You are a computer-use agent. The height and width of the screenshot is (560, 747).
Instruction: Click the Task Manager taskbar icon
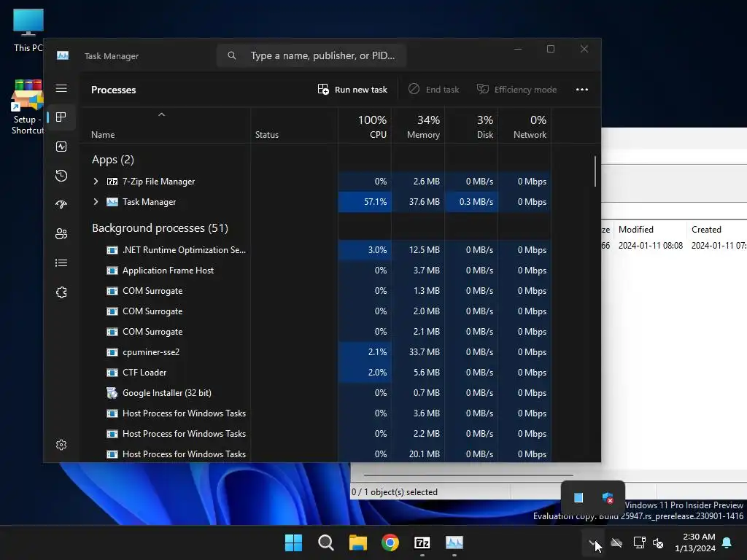(454, 542)
